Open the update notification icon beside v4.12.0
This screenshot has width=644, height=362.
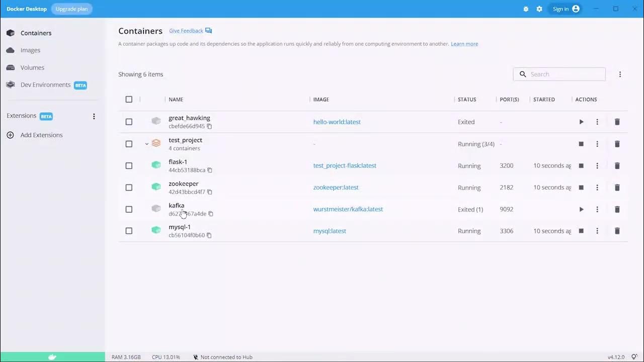click(634, 357)
